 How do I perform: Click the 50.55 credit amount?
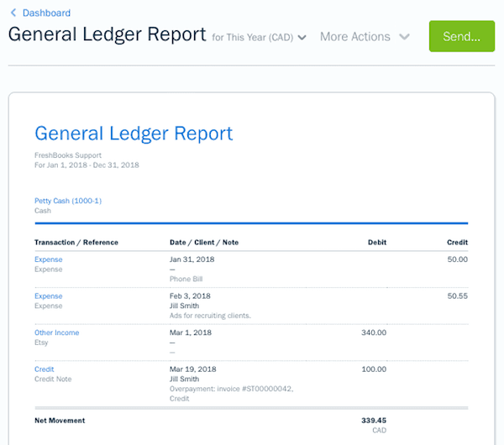[457, 296]
